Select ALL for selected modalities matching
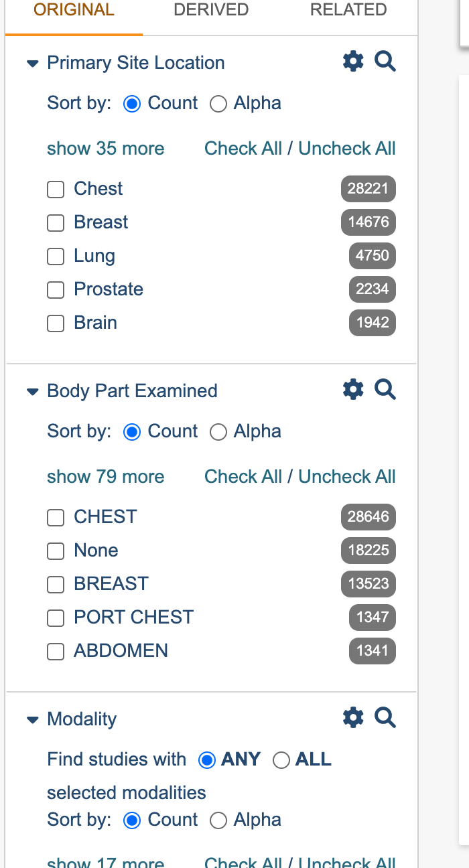The width and height of the screenshot is (469, 868). [281, 760]
